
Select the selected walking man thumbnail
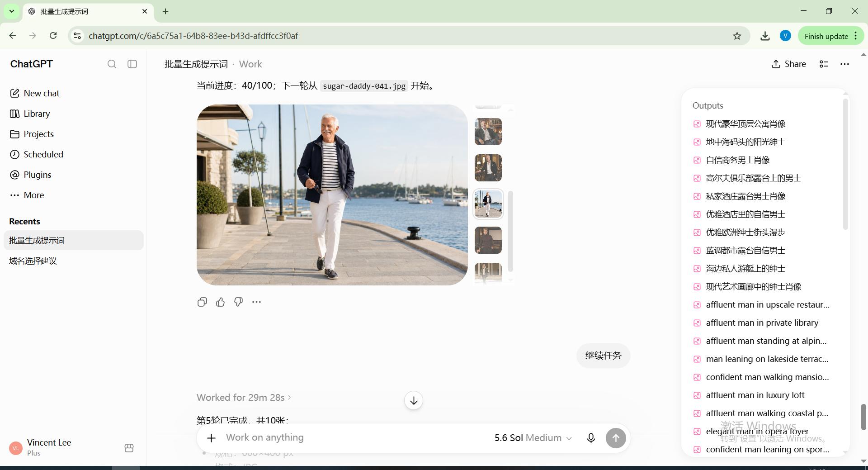488,204
